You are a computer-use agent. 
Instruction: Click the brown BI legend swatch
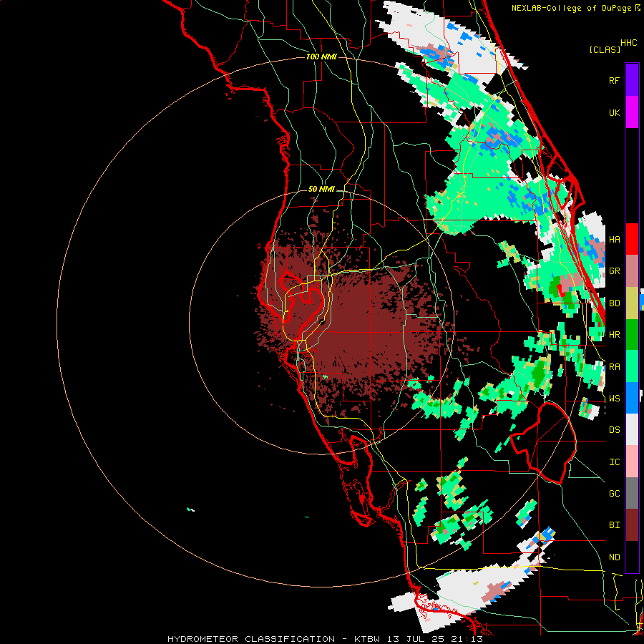pos(632,525)
